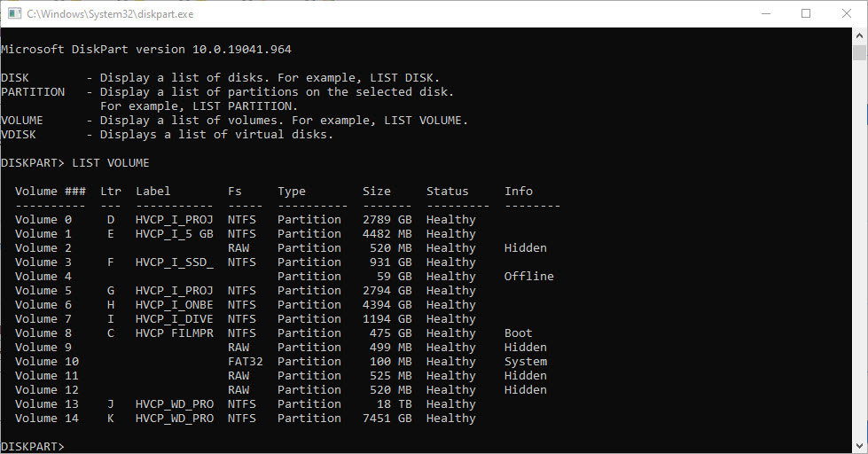Image resolution: width=868 pixels, height=454 pixels.
Task: Click 'Volume 9' row label
Action: coord(43,347)
